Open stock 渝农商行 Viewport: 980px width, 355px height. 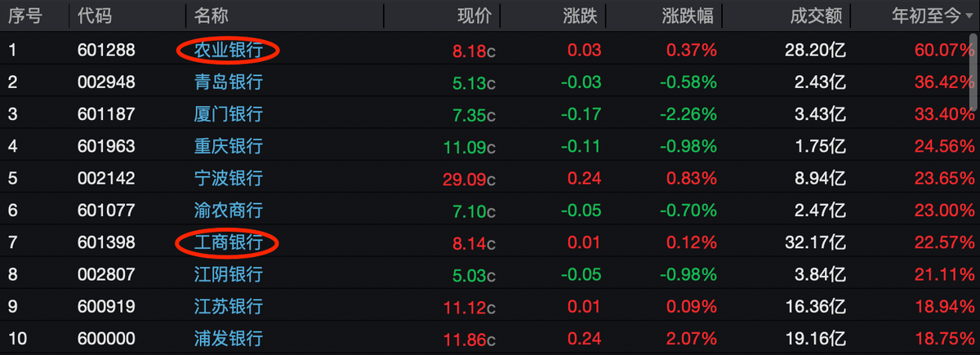pos(228,210)
